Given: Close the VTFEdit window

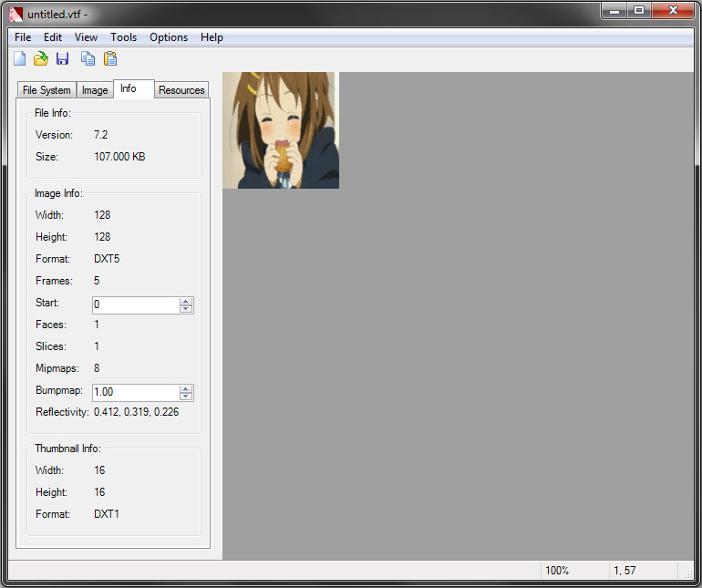Looking at the screenshot, I should click(673, 10).
